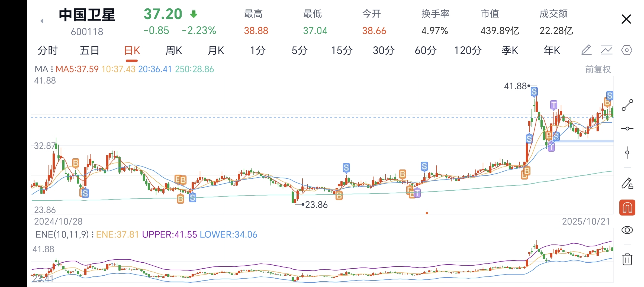
Task: Tap the B marker near the 23.86 low
Action: (x=339, y=195)
